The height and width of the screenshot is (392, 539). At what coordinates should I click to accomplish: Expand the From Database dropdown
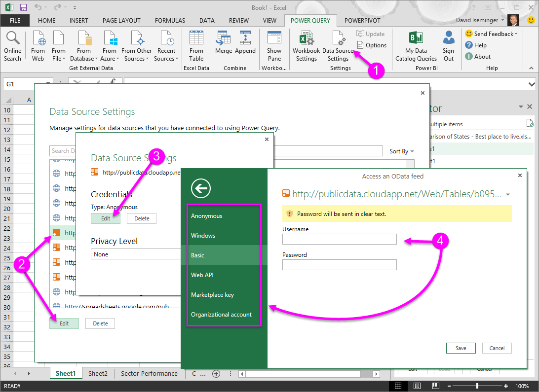(84, 46)
